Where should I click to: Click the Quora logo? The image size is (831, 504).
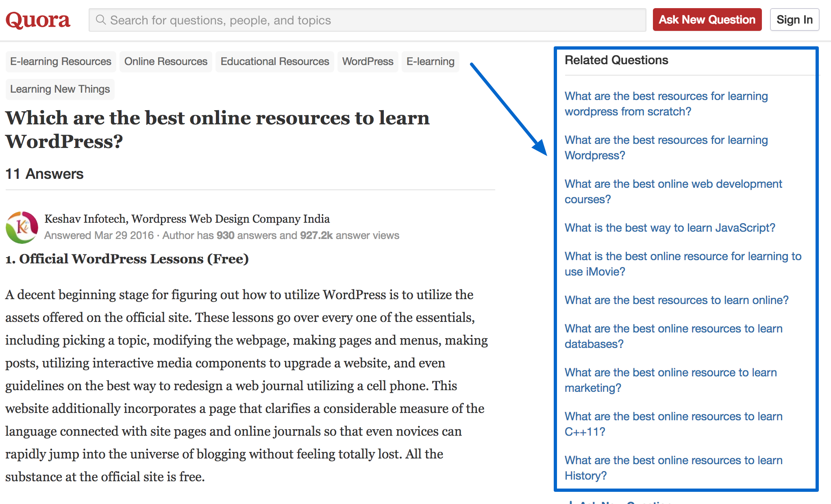[x=38, y=19]
